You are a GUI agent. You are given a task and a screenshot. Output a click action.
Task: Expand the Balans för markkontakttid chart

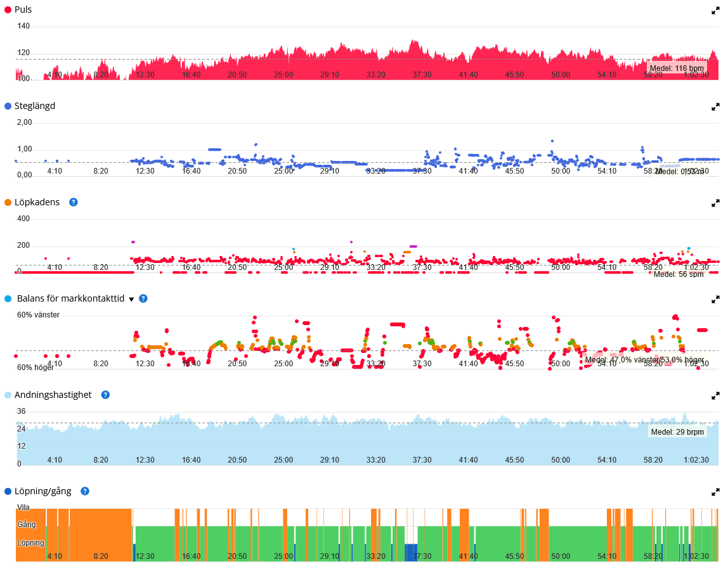715,300
